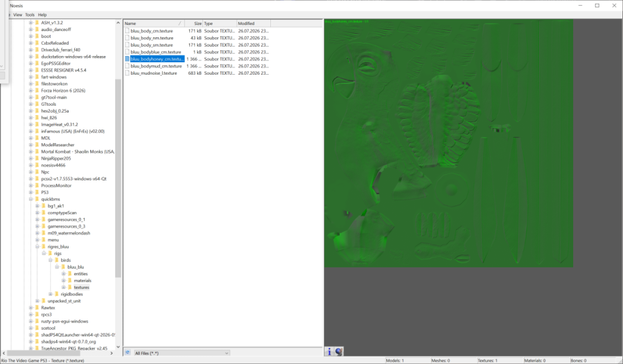This screenshot has height=364, width=623.
Task: Click the rigidbodies folder icon
Action: (x=57, y=294)
